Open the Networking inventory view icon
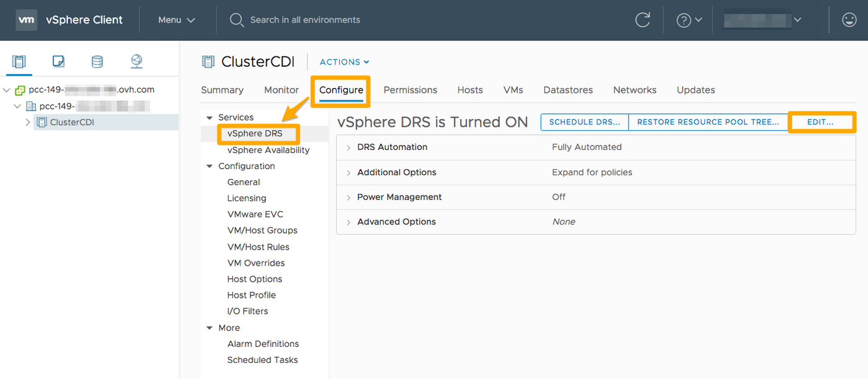This screenshot has width=868, height=379. (136, 61)
